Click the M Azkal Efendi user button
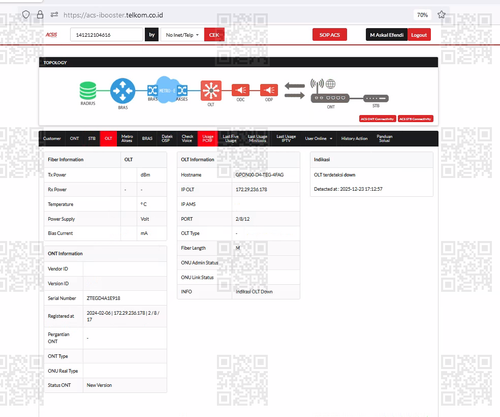Image resolution: width=500 pixels, height=417 pixels. 387,35
